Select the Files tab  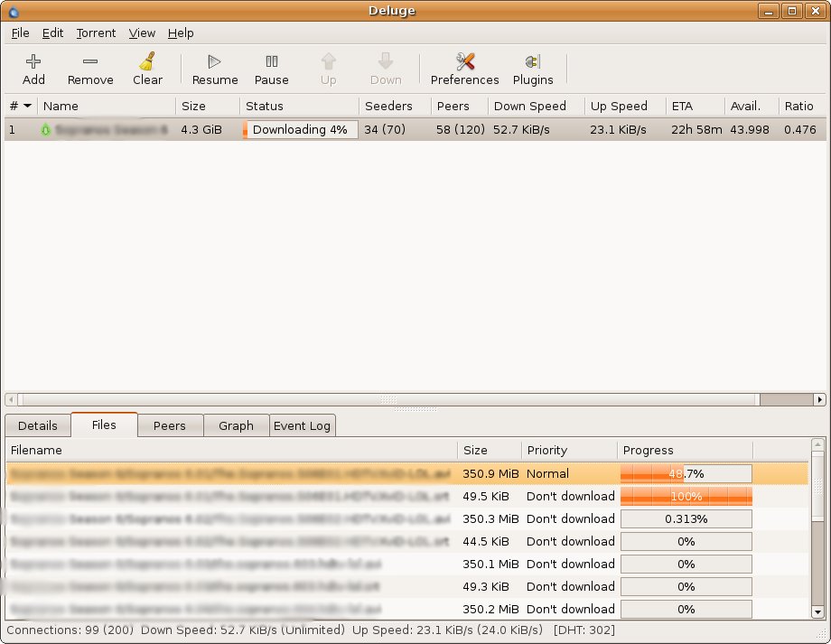coord(104,425)
